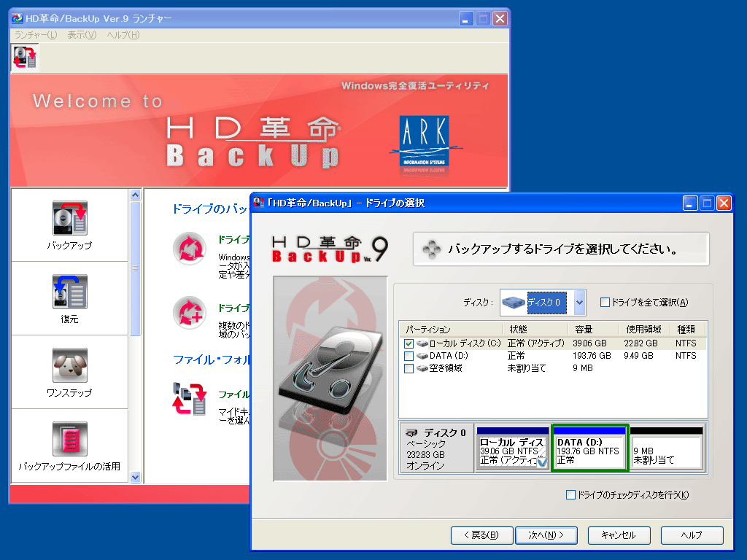Click drive icon beside ローカル ディスク (C:)

point(422,343)
